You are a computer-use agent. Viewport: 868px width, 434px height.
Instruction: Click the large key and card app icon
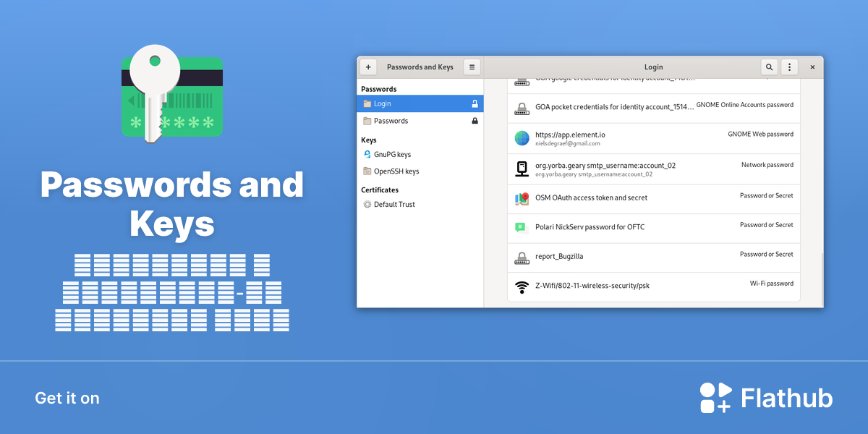pyautogui.click(x=171, y=94)
